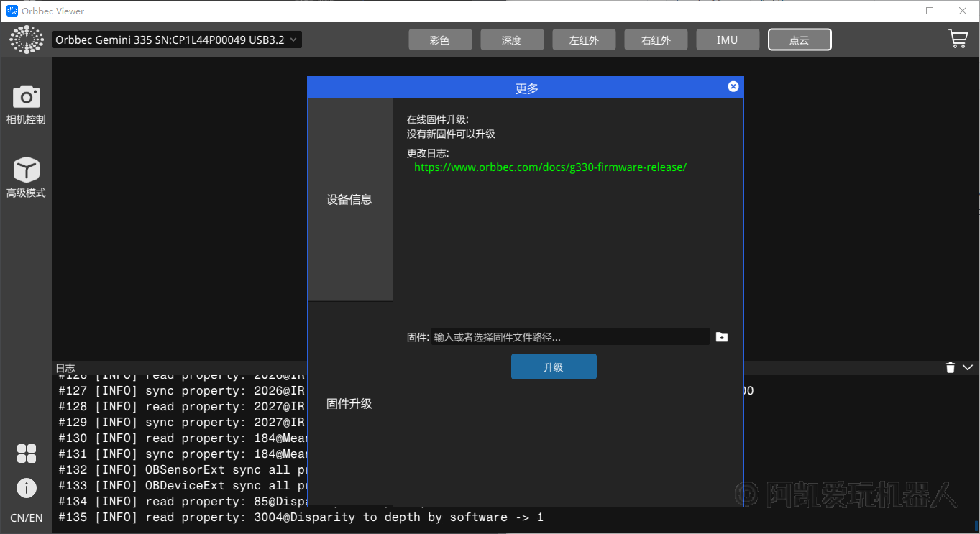Select log line #131 sync property 184
The width and height of the screenshot is (980, 534).
click(183, 454)
